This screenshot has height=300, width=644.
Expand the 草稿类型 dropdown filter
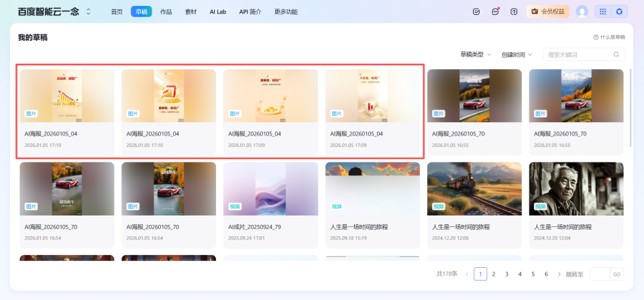(476, 54)
